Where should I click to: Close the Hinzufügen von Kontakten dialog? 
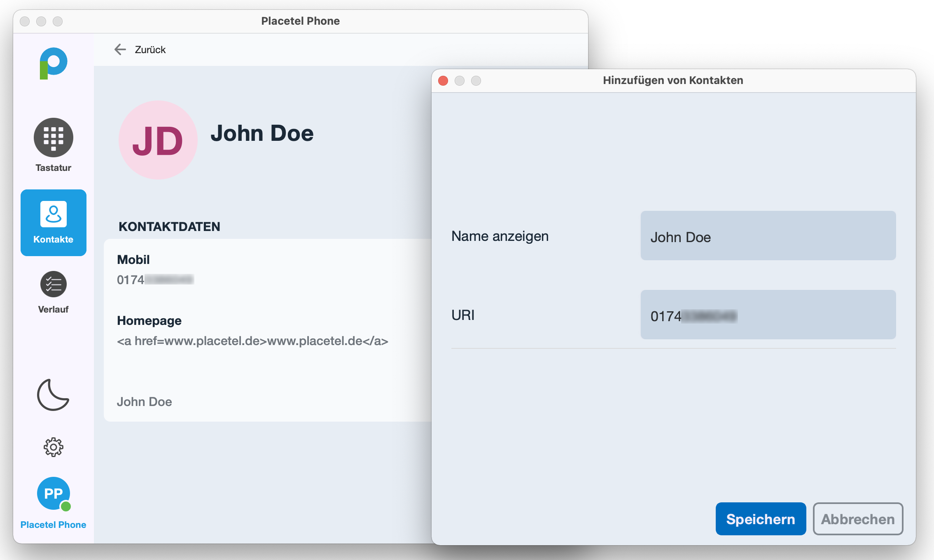443,81
